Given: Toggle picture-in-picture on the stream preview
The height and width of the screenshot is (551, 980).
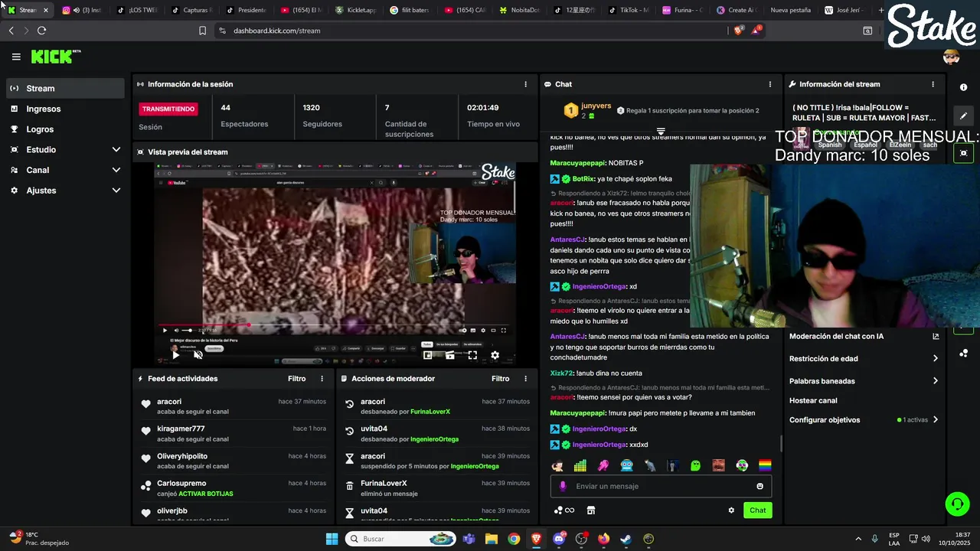Looking at the screenshot, I should [x=428, y=355].
